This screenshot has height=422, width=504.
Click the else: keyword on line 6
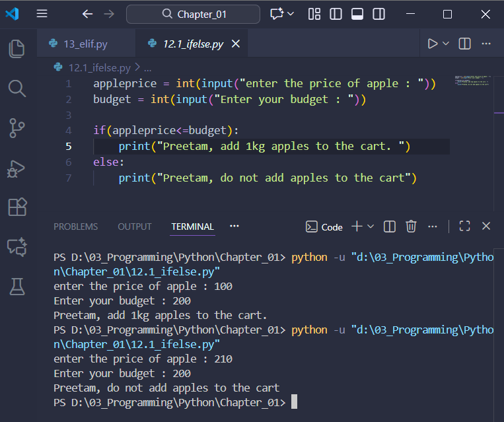click(108, 162)
